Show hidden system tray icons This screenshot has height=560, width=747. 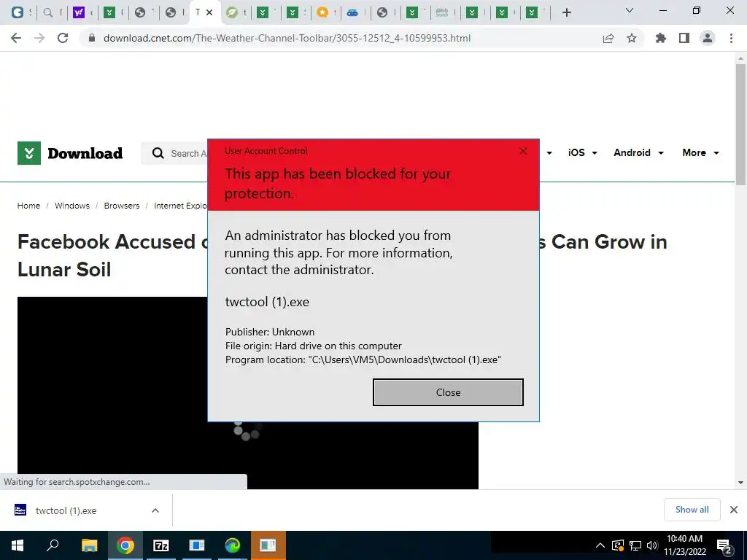point(600,545)
